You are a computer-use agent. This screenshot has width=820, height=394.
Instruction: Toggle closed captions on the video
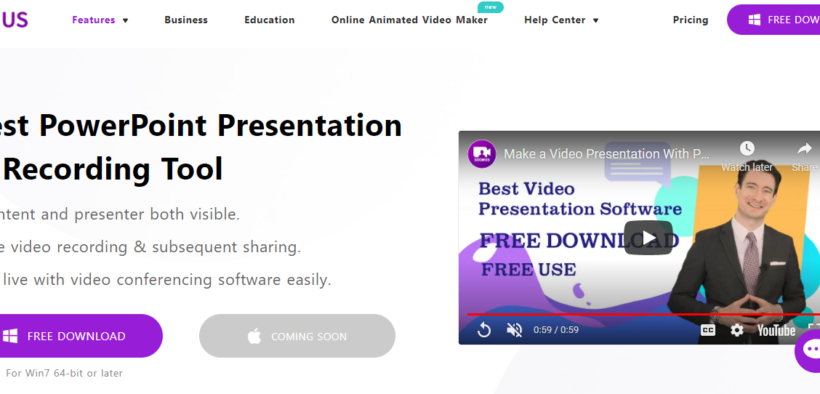(x=708, y=330)
